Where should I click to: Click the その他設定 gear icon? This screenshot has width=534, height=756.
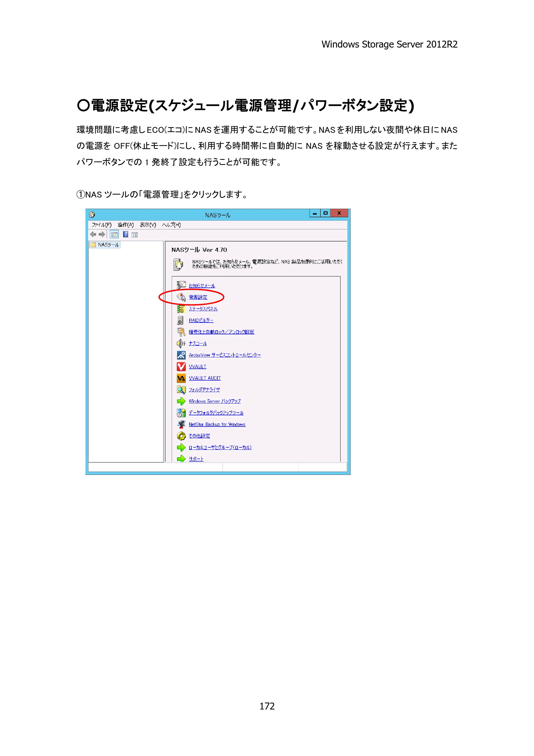click(x=181, y=436)
